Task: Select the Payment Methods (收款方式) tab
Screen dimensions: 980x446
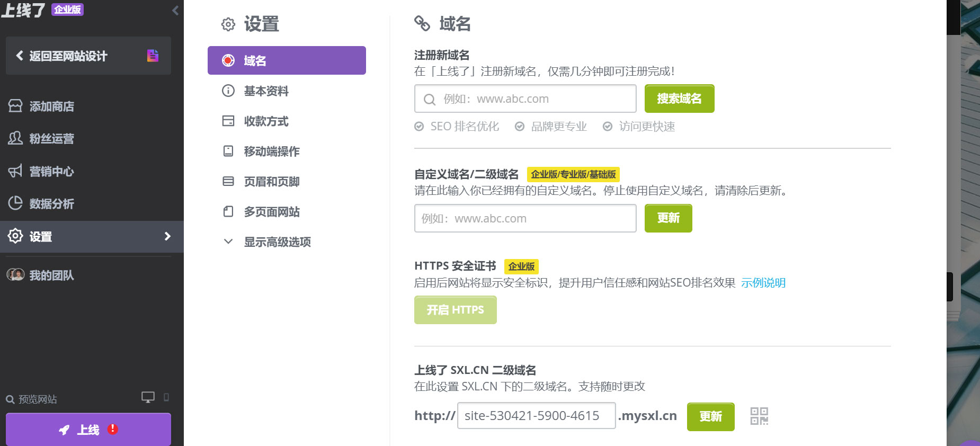Action: pos(266,121)
